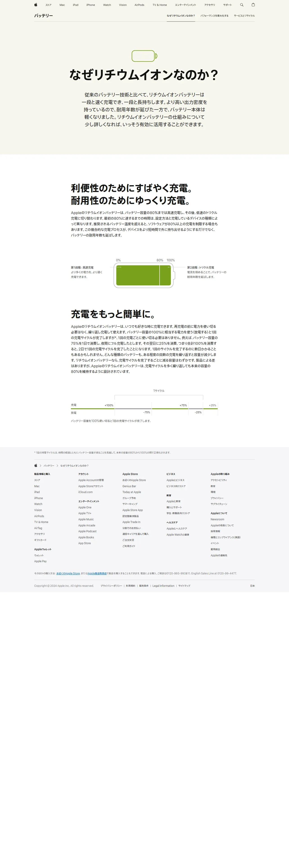
Task: Open Apple Music footer link
Action: [x=86, y=519]
